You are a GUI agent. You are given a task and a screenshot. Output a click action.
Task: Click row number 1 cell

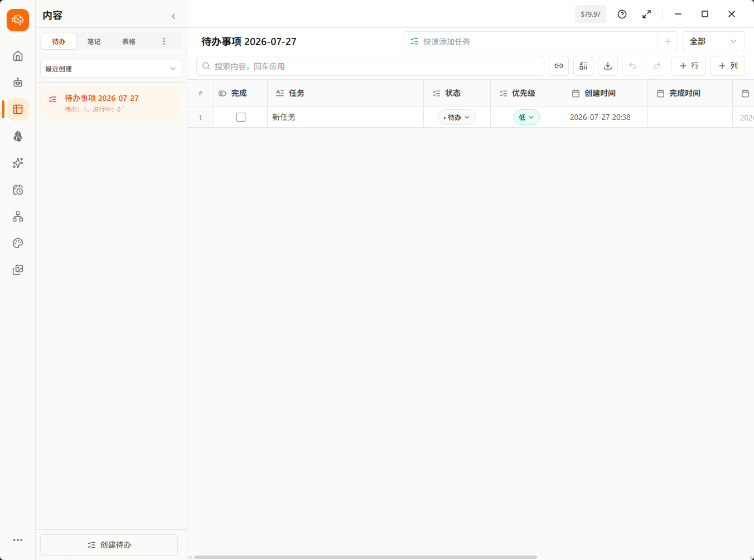tap(201, 117)
